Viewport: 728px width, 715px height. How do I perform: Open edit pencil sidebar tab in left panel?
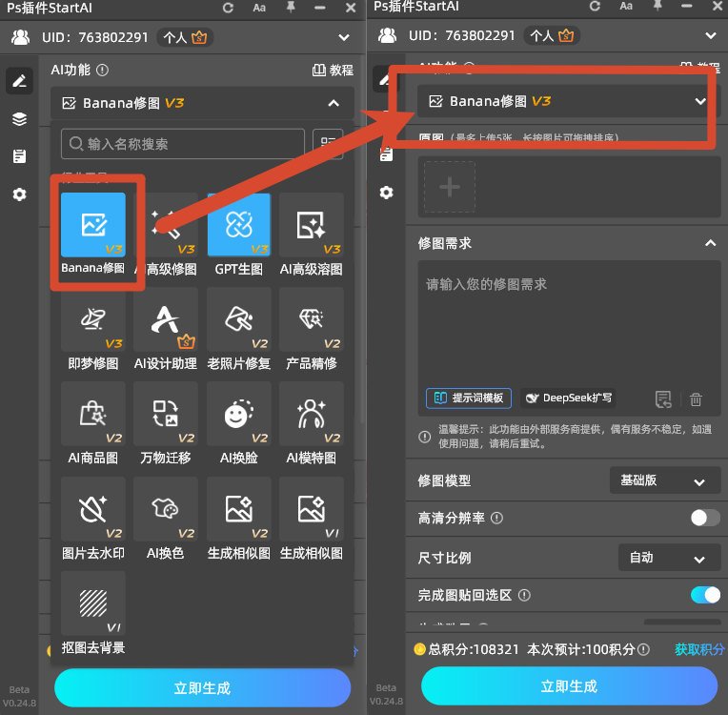[x=19, y=81]
